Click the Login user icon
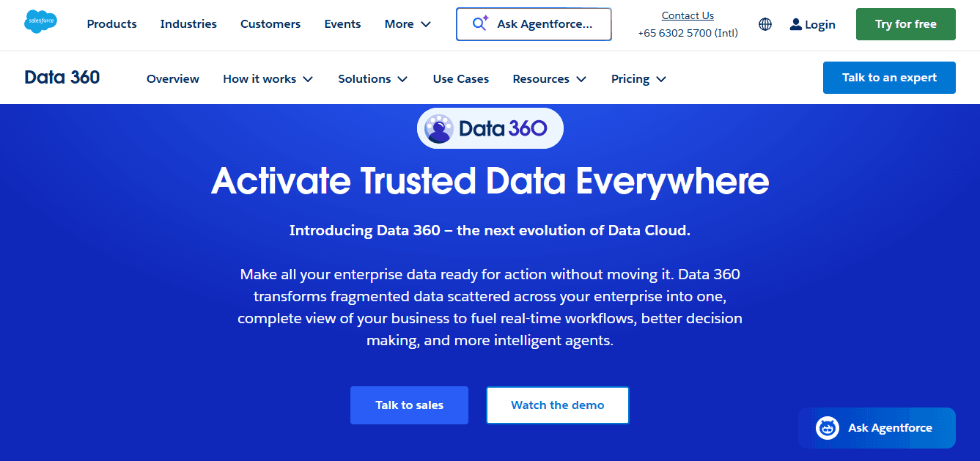This screenshot has width=980, height=461. point(795,24)
